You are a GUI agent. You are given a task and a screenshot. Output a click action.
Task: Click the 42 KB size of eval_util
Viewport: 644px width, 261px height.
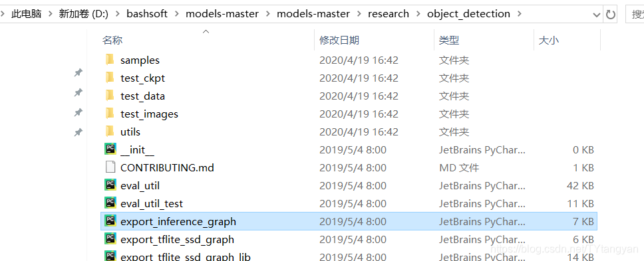[x=580, y=185]
